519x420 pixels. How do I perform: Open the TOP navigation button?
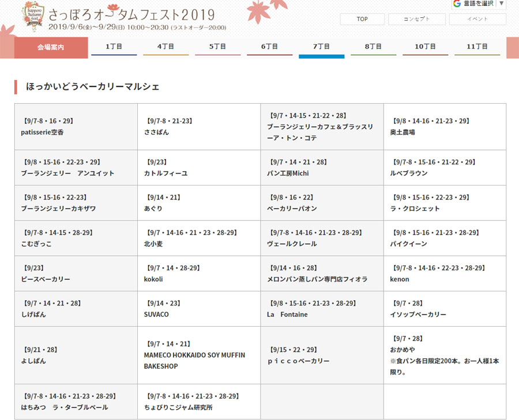[362, 19]
